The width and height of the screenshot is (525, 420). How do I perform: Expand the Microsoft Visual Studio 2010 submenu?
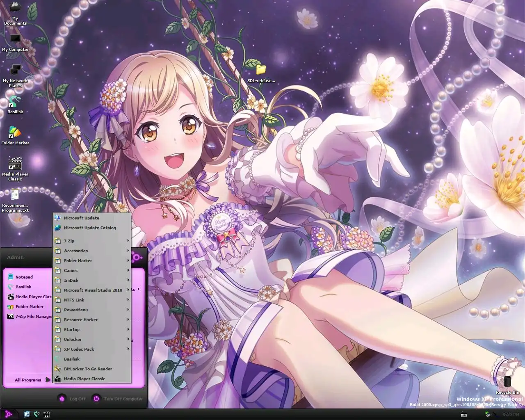92,290
